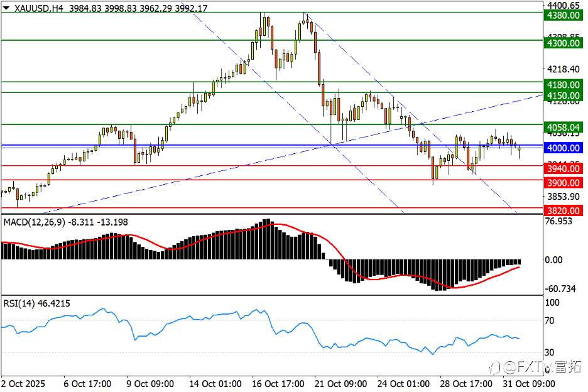Click the 28 Oct 17:00 time label
This screenshot has width=588, height=392.
pyautogui.click(x=466, y=384)
